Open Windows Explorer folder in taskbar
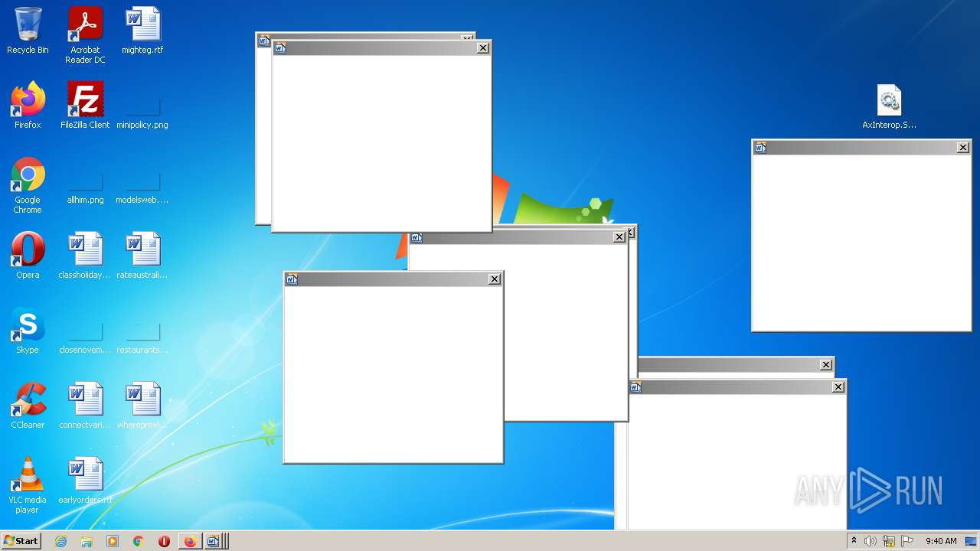This screenshot has height=551, width=980. 87,541
